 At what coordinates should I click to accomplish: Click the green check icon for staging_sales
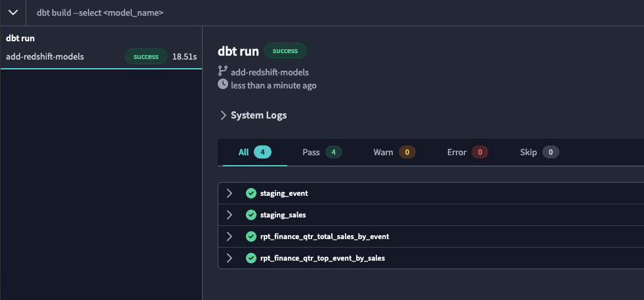pos(251,215)
